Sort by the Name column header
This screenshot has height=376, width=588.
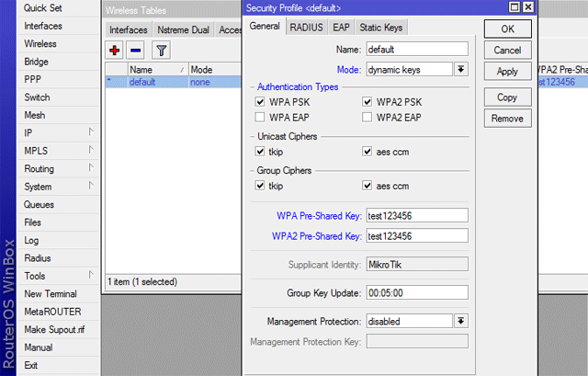click(158, 70)
